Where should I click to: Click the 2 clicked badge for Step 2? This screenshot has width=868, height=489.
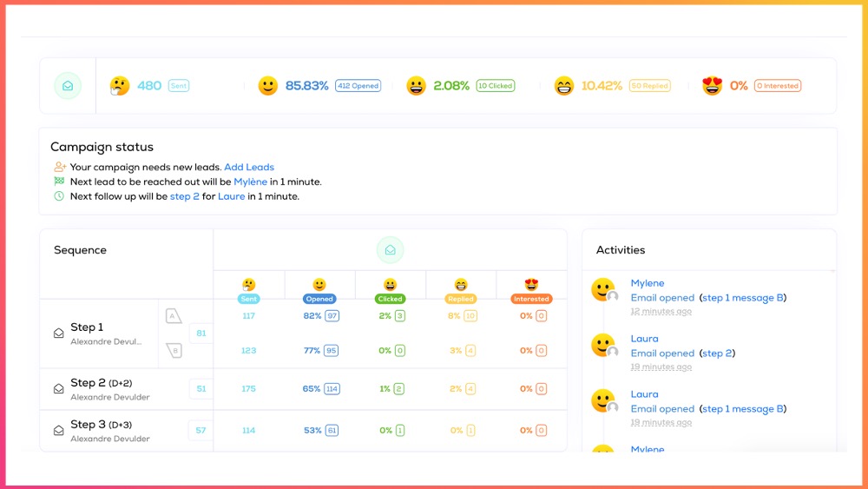click(x=398, y=389)
